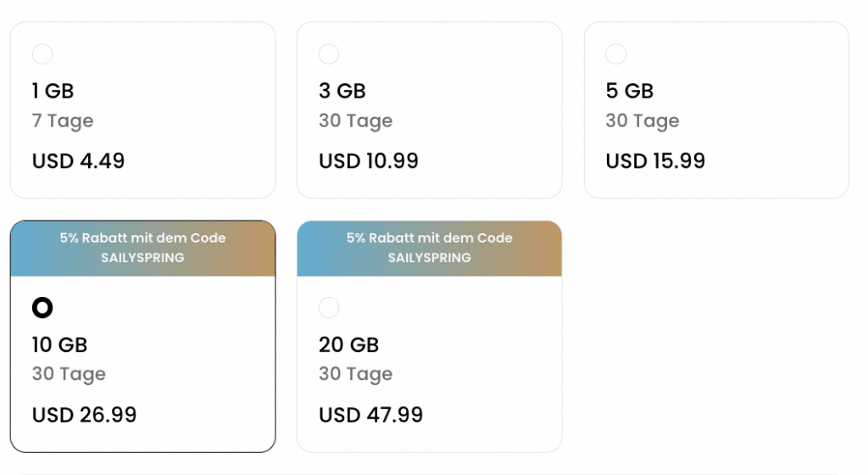Click the 3 GB plan title
Viewport: 868px width, 475px height.
(x=342, y=91)
